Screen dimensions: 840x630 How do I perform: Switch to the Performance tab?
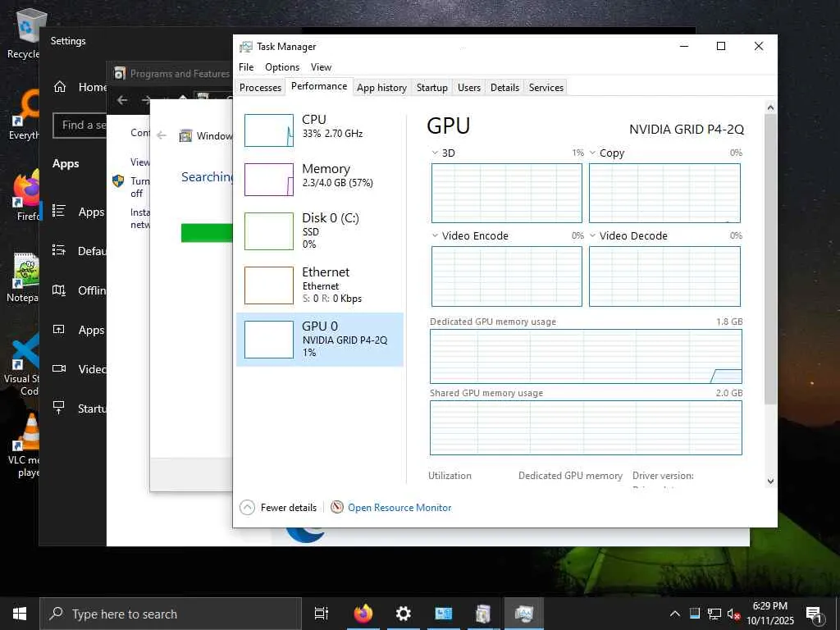coord(319,86)
